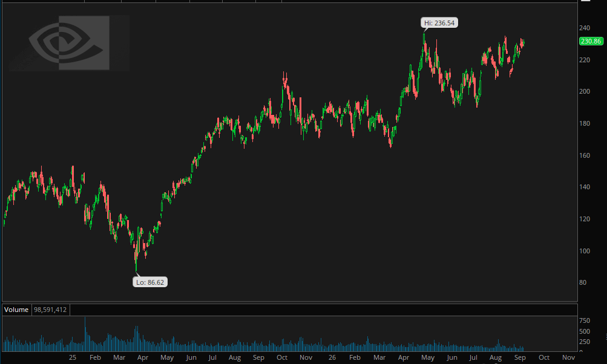Click the 140 price axis label
This screenshot has height=364, width=607.
(585, 187)
